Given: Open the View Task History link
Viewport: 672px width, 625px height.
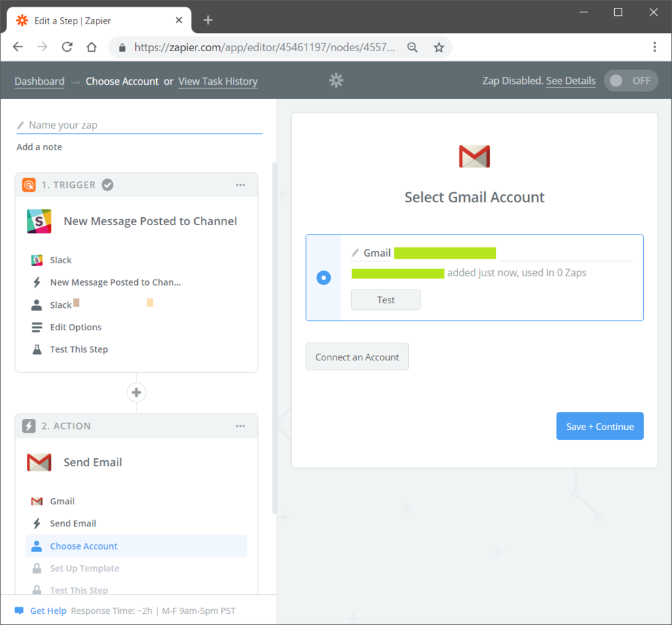Looking at the screenshot, I should coord(218,81).
